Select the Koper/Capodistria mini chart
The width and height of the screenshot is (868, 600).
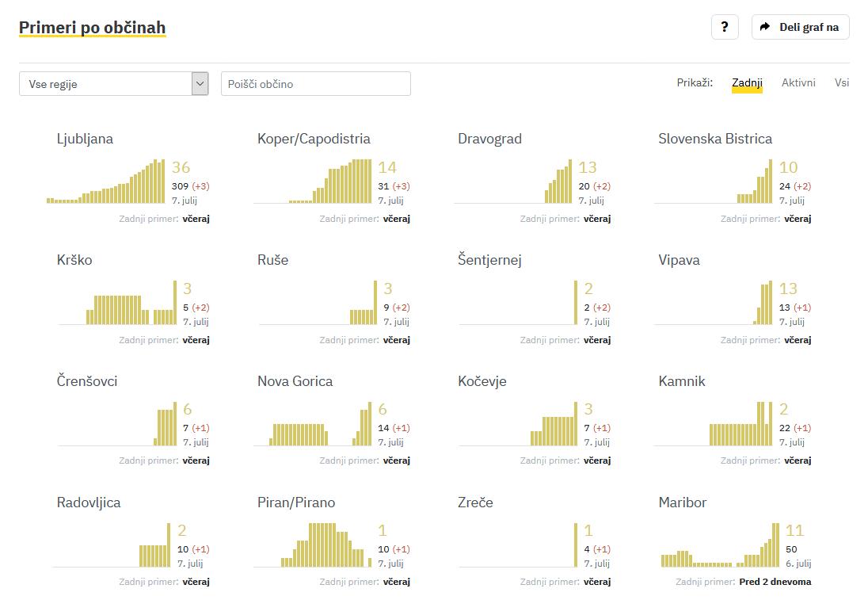pyautogui.click(x=313, y=182)
